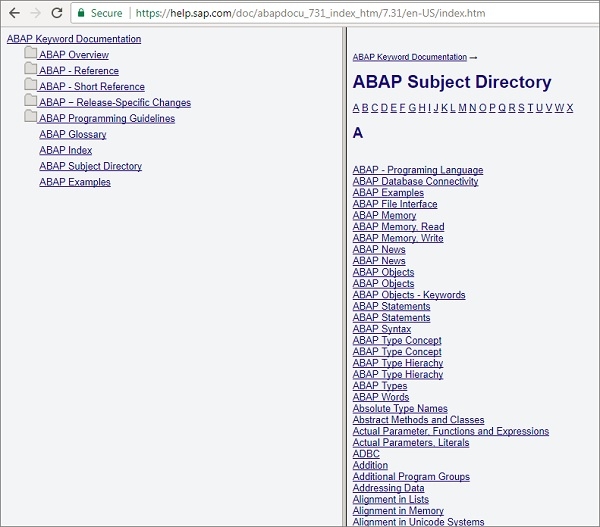The image size is (600, 527).
Task: Open the ABAP - Short Reference link
Action: (x=92, y=87)
